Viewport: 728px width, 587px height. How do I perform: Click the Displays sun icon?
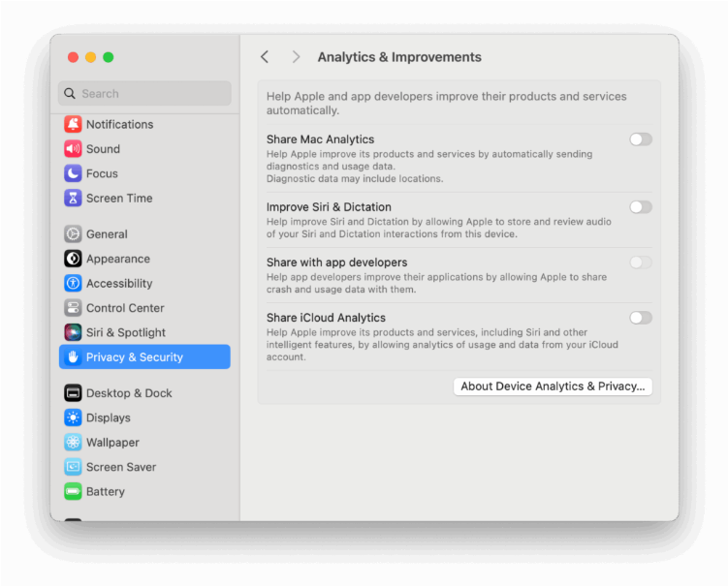click(x=73, y=418)
